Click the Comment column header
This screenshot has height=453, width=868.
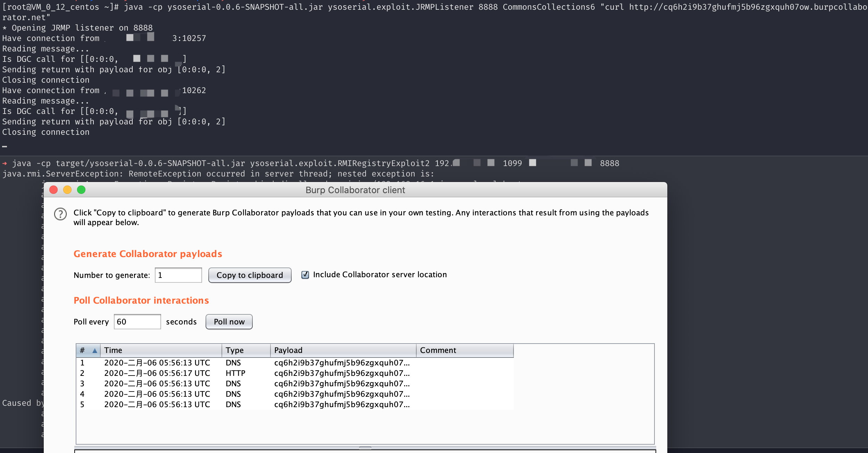tap(465, 350)
